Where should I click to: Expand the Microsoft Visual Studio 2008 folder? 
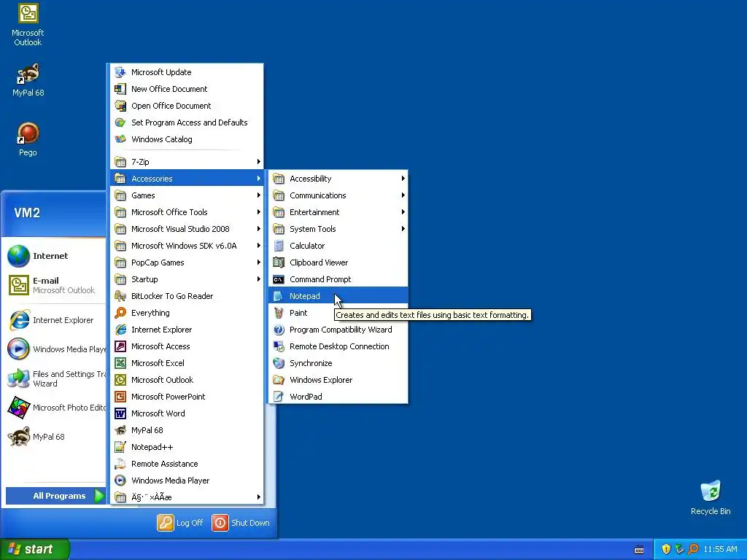click(x=187, y=229)
